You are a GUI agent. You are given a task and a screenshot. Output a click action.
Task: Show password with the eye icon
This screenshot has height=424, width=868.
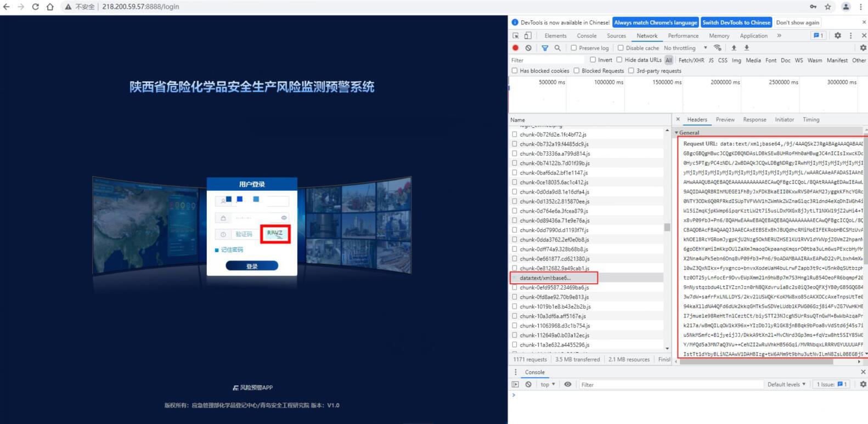point(284,218)
